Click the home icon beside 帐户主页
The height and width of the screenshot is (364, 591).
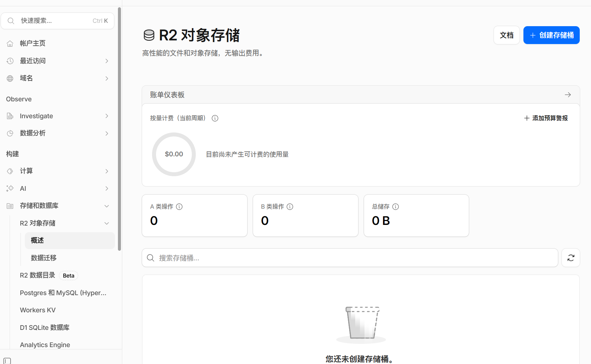tap(10, 43)
